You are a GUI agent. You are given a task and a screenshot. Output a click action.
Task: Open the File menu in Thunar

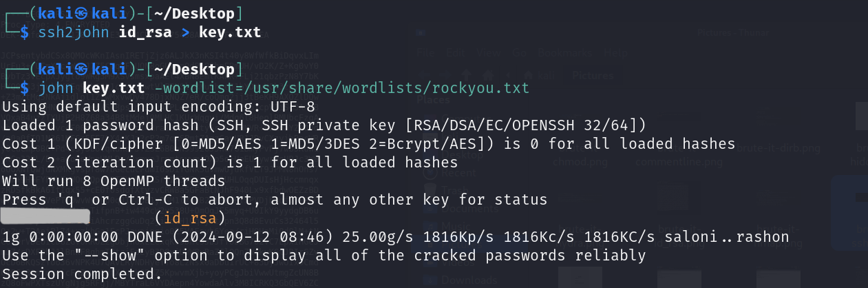427,52
